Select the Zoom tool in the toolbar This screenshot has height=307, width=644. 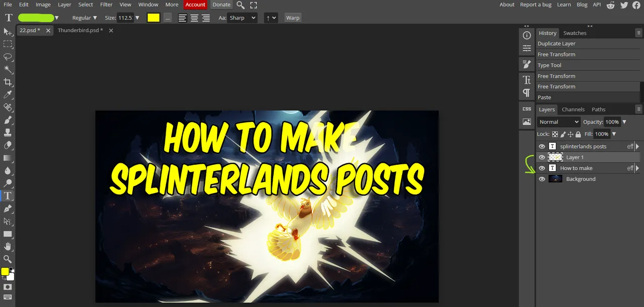(8, 259)
